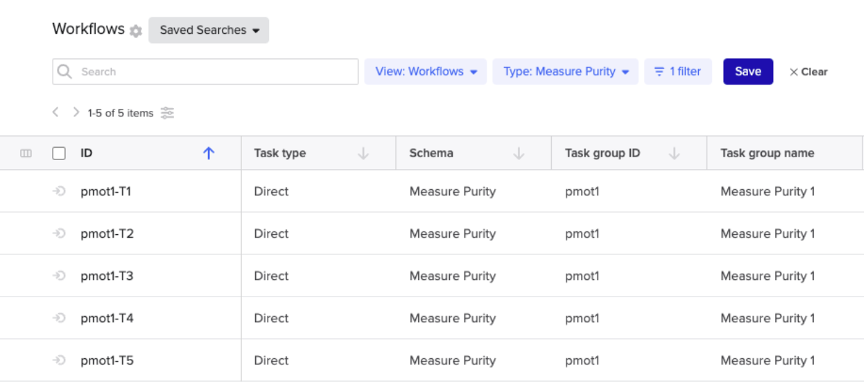Sort ID column using blue arrow

pos(209,154)
